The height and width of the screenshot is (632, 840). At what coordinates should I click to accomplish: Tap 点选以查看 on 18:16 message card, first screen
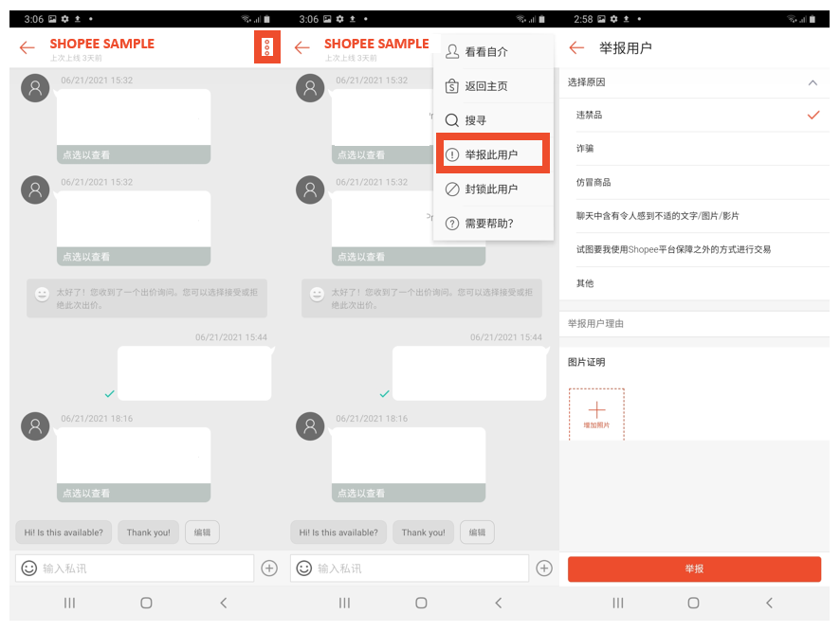click(x=134, y=494)
